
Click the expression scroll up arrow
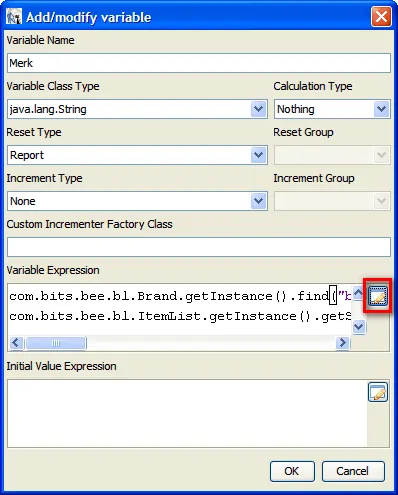pos(358,293)
